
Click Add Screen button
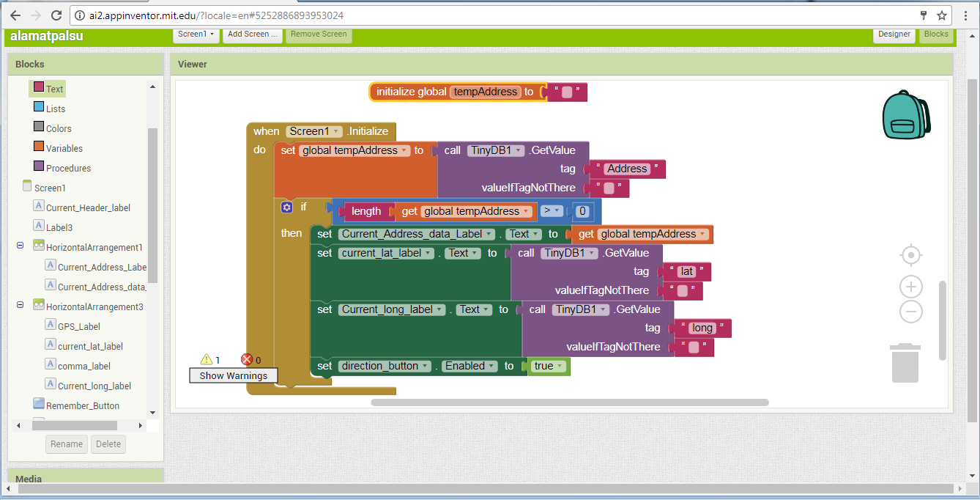(x=253, y=34)
